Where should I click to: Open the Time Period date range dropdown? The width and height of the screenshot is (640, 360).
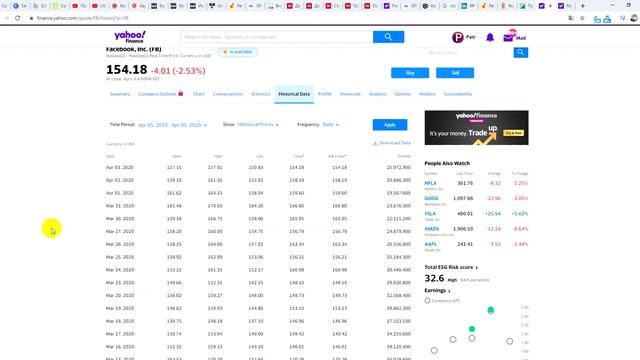pyautogui.click(x=172, y=125)
